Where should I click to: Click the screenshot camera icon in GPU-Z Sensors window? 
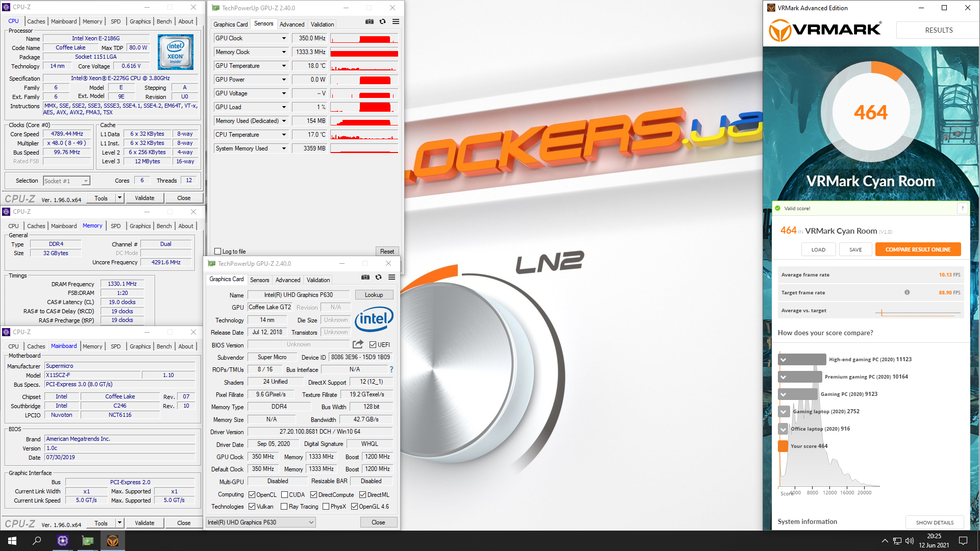click(370, 21)
